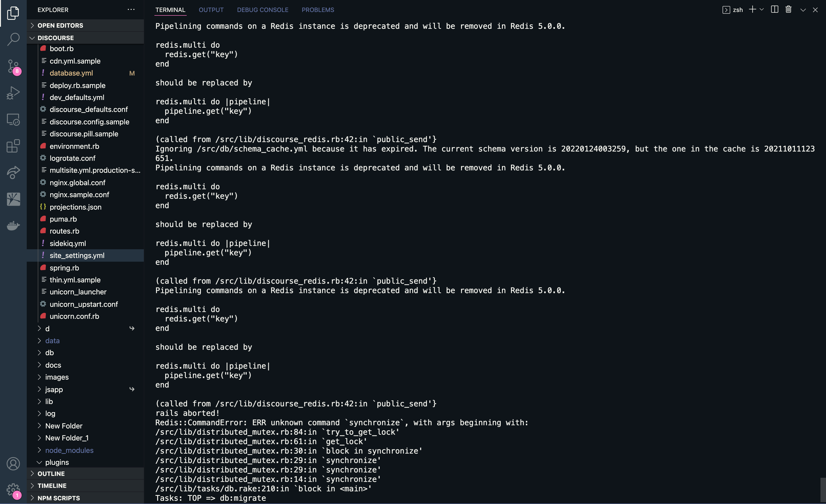
Task: Open the Remote Explorer view
Action: coord(13,119)
